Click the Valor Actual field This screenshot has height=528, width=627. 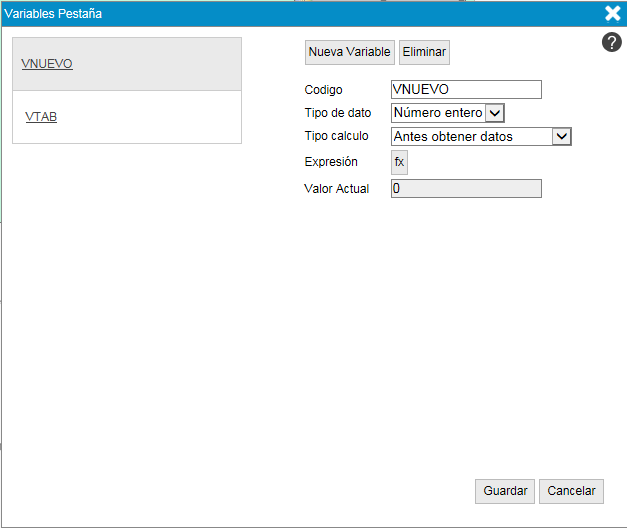pos(466,188)
